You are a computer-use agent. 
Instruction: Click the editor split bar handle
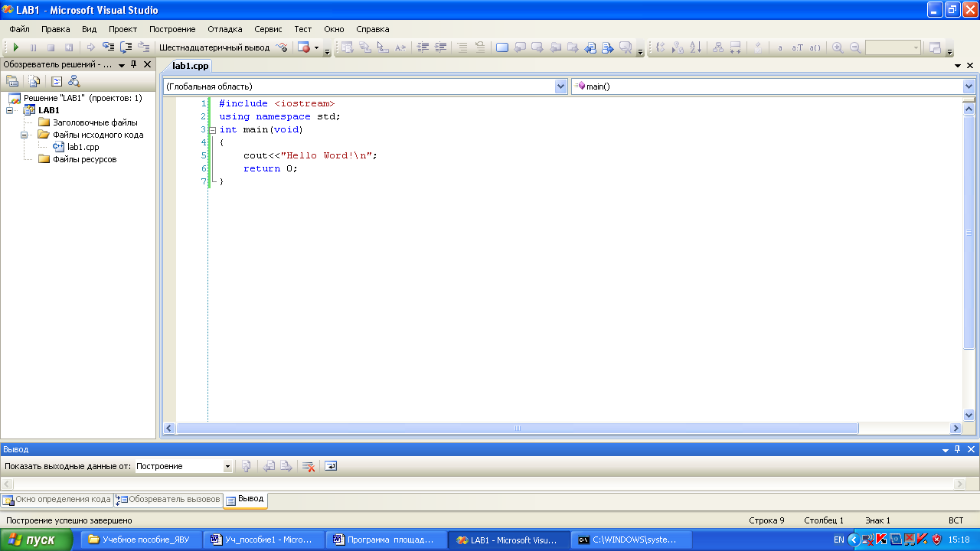969,99
